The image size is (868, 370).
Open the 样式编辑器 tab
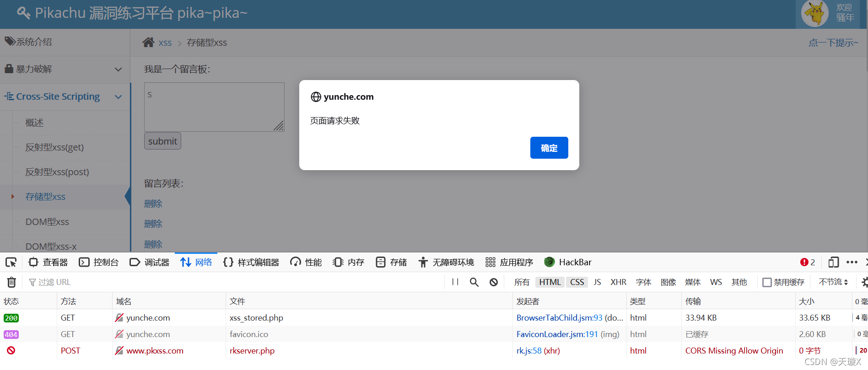click(251, 262)
